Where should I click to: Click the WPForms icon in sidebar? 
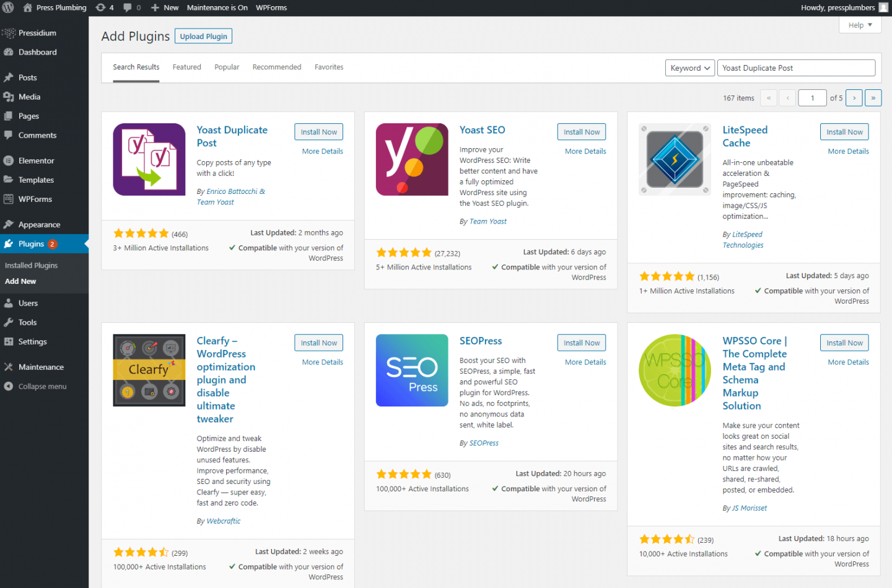[9, 199]
